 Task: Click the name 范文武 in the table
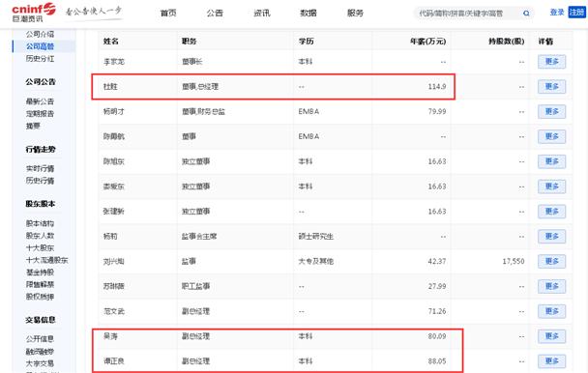(113, 311)
